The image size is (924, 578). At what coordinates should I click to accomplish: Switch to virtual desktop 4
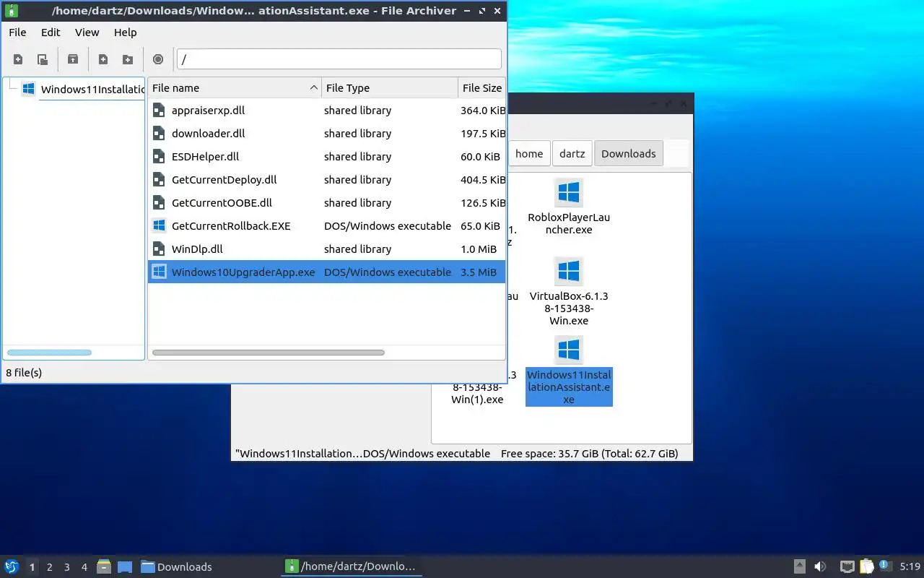click(84, 567)
